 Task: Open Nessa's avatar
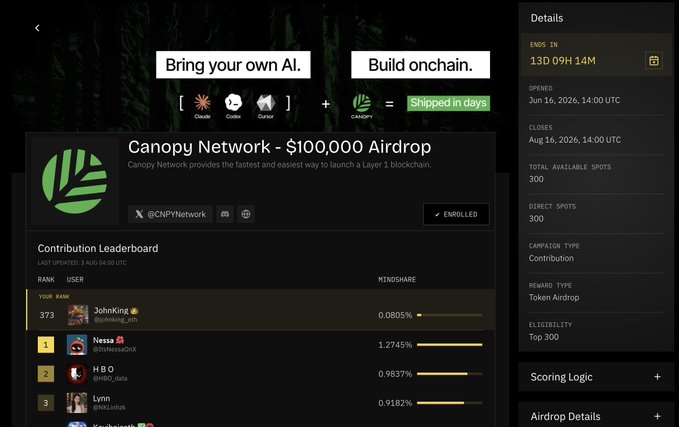pyautogui.click(x=77, y=345)
